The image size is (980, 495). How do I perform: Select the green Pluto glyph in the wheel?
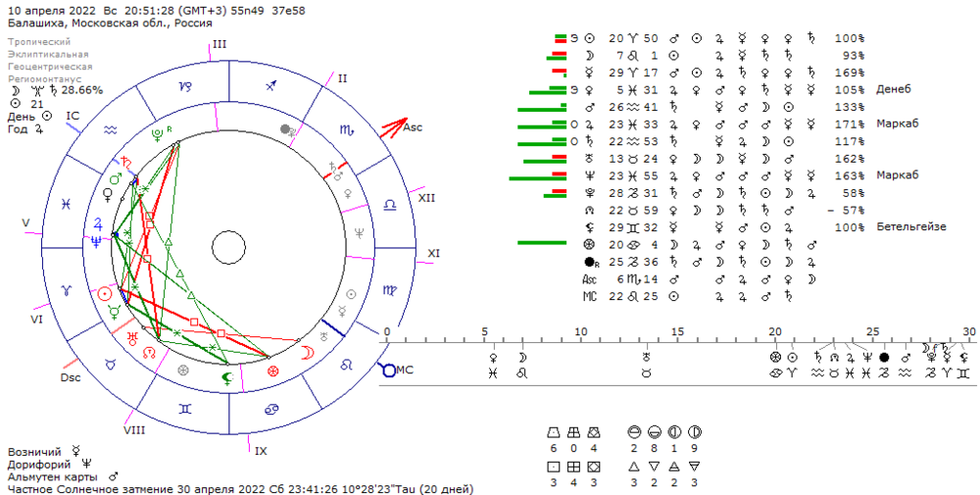point(158,132)
